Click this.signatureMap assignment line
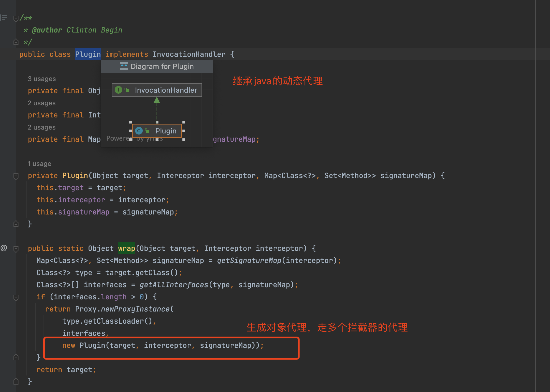 (x=107, y=212)
